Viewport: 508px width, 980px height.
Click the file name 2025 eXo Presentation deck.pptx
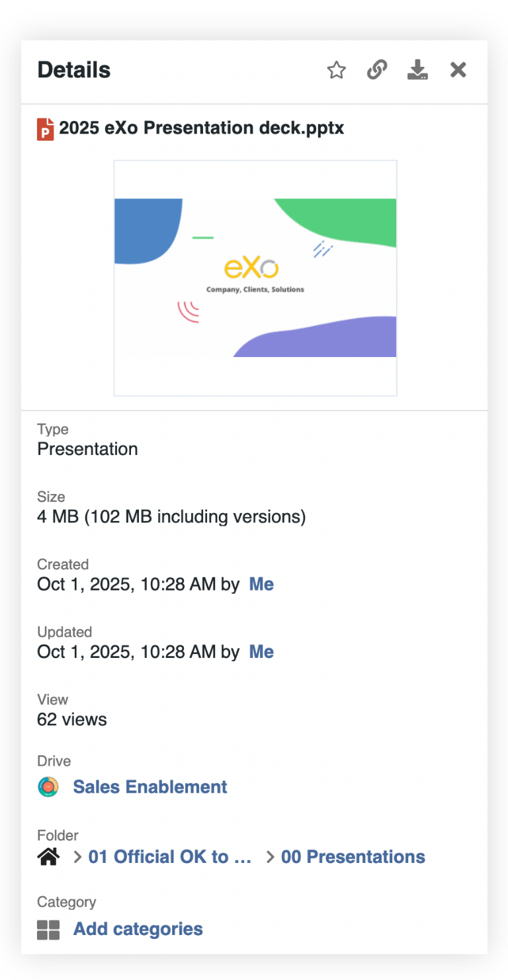[x=202, y=128]
